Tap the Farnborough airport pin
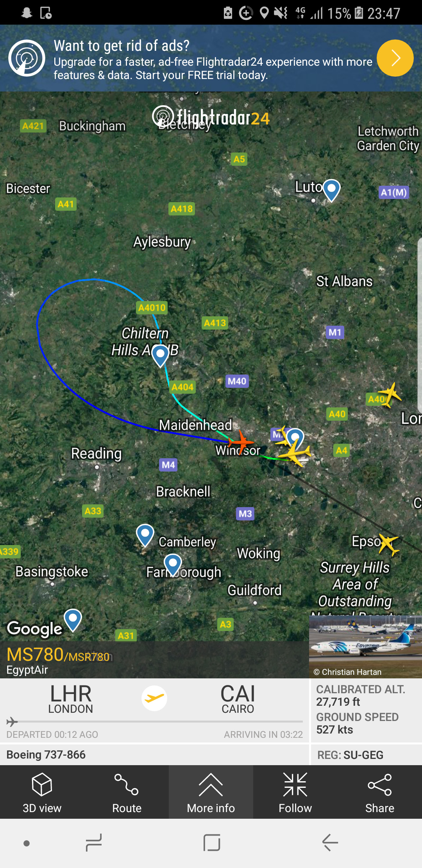This screenshot has height=868, width=422. point(173,565)
